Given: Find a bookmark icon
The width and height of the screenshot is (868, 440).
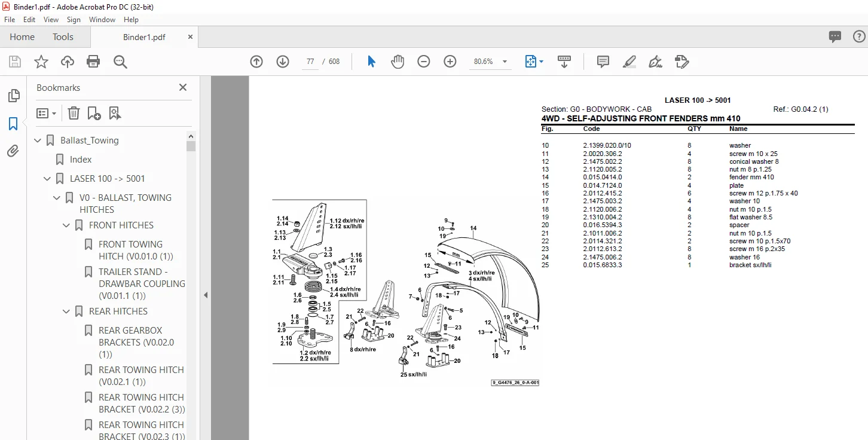Looking at the screenshot, I should click(115, 113).
